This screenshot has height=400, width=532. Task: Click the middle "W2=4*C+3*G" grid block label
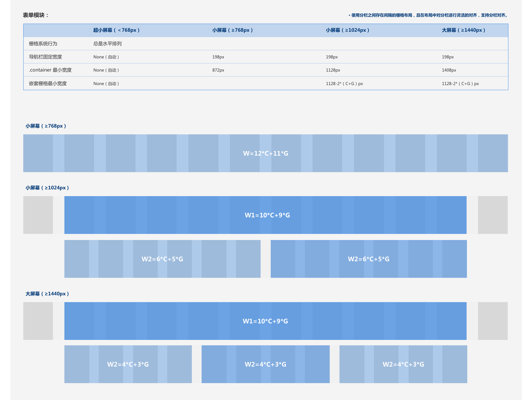265,364
